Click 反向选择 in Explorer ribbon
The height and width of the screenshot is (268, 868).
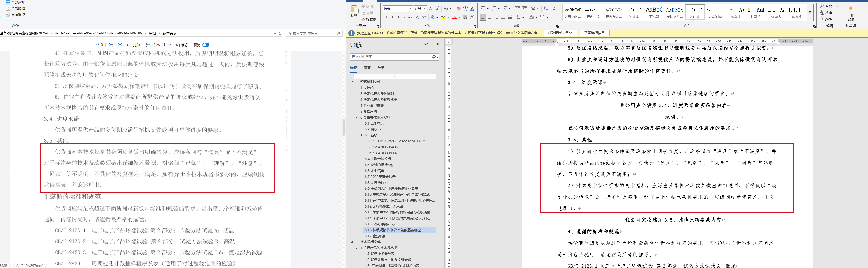[16, 15]
